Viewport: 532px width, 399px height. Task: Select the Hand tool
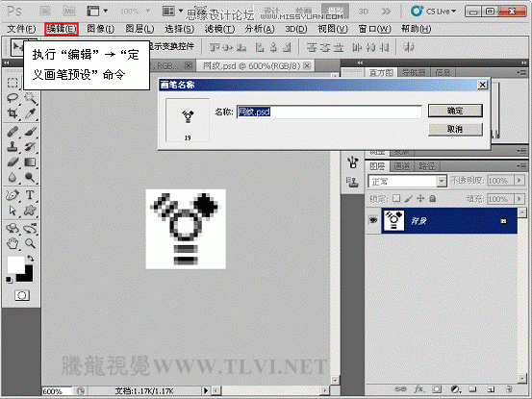13,243
